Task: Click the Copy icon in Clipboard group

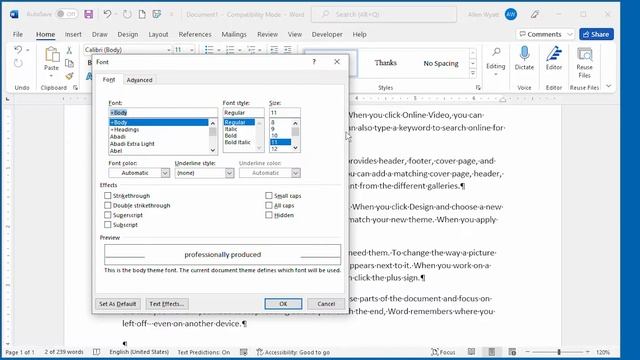Action: (x=69, y=63)
